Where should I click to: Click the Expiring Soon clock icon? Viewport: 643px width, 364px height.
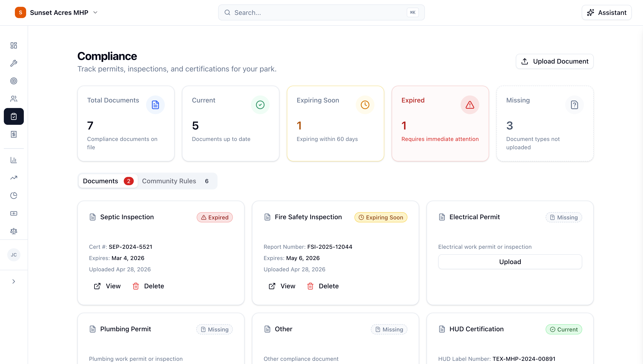coord(365,105)
